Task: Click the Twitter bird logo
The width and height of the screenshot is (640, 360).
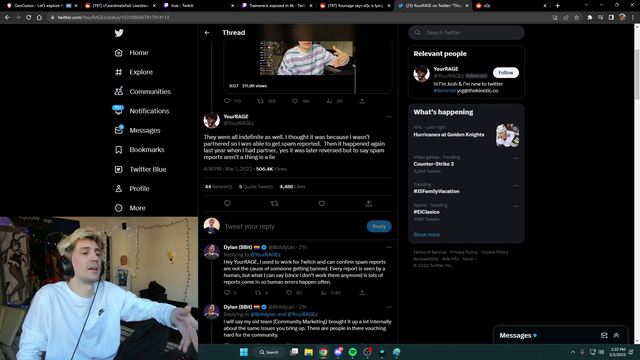Action: (119, 33)
